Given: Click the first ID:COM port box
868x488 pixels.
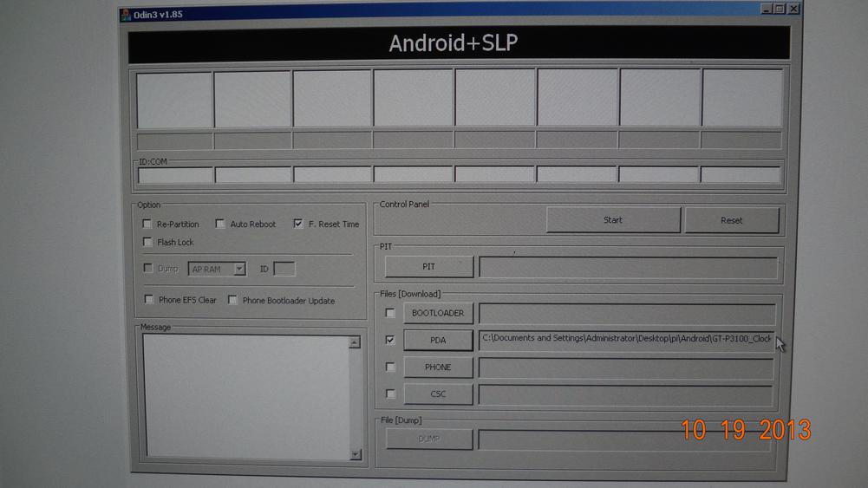Looking at the screenshot, I should (175, 175).
